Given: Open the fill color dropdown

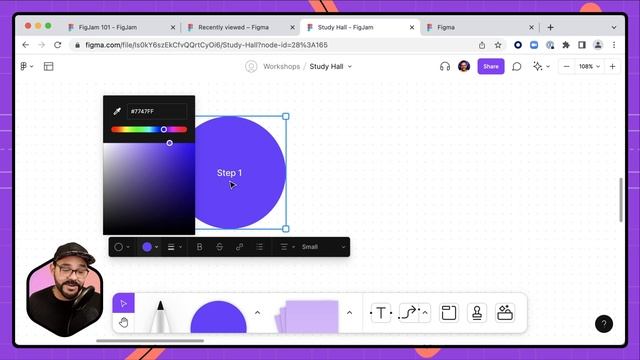Looking at the screenshot, I should (150, 247).
